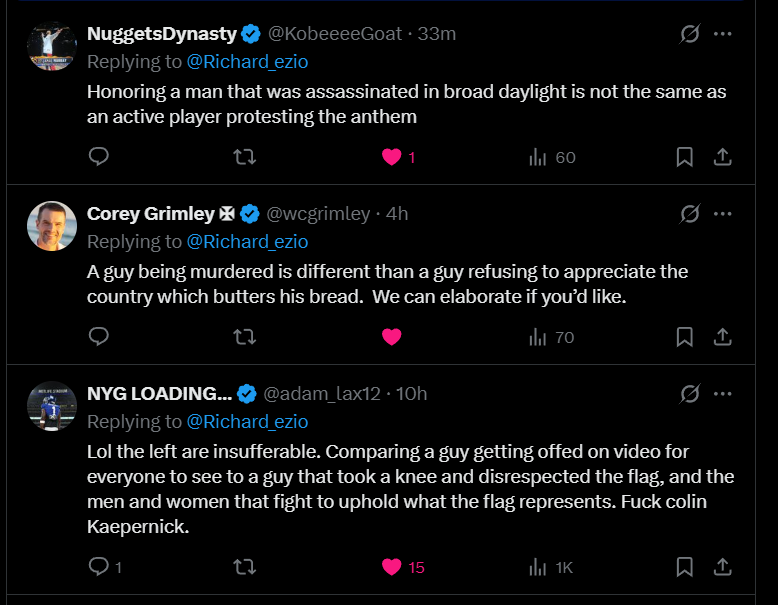Reply to NuggetsDynasty's tweet
The image size is (778, 605).
[x=99, y=157]
